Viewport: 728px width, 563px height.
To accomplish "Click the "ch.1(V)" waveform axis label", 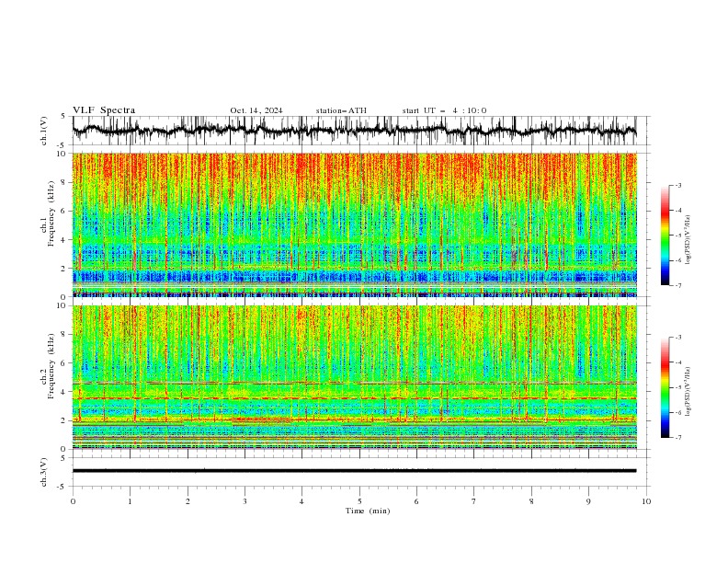I will pyautogui.click(x=44, y=131).
